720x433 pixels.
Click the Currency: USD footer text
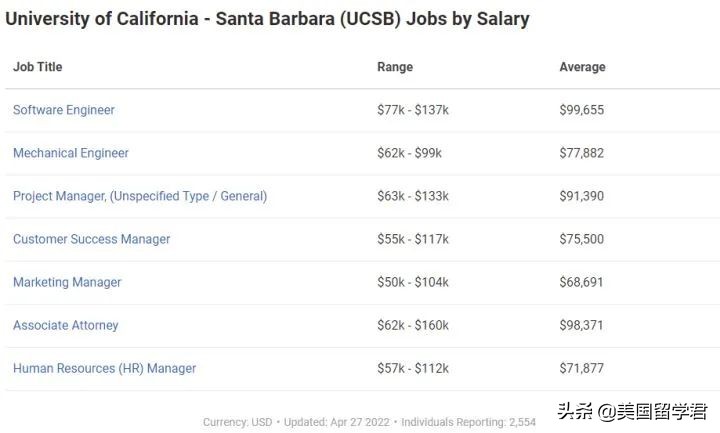[x=238, y=422]
